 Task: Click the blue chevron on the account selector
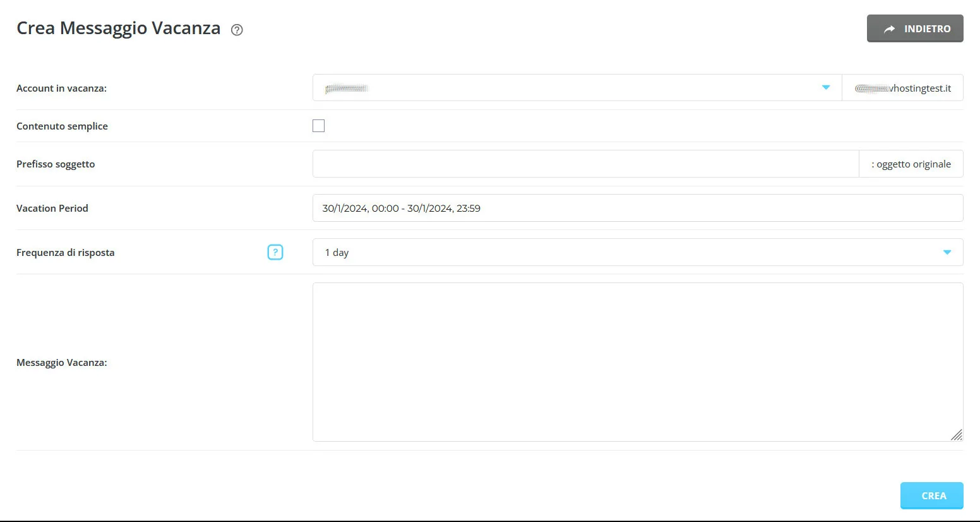point(826,88)
